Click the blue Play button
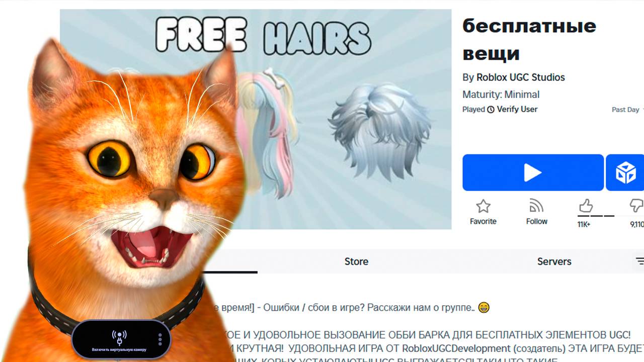The height and width of the screenshot is (362, 644). coord(533,172)
